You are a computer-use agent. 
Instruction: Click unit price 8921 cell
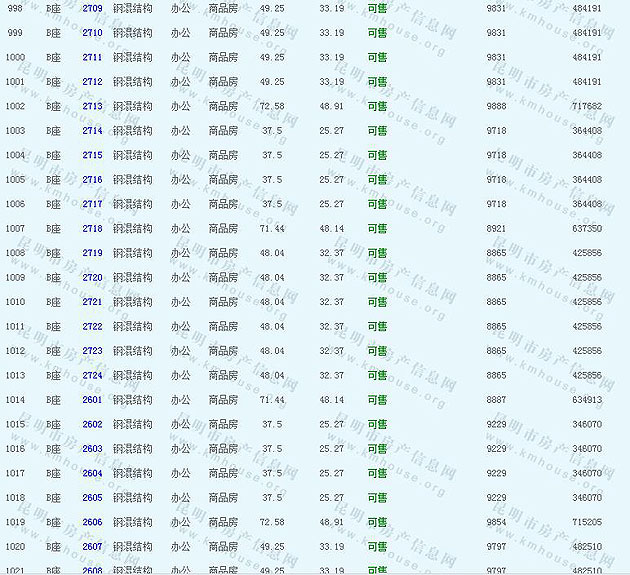[x=496, y=229]
